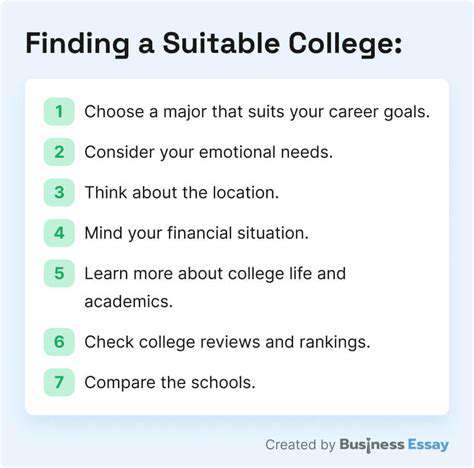Click 'Consider your emotional needs' item
The height and width of the screenshot is (468, 474).
(x=209, y=153)
